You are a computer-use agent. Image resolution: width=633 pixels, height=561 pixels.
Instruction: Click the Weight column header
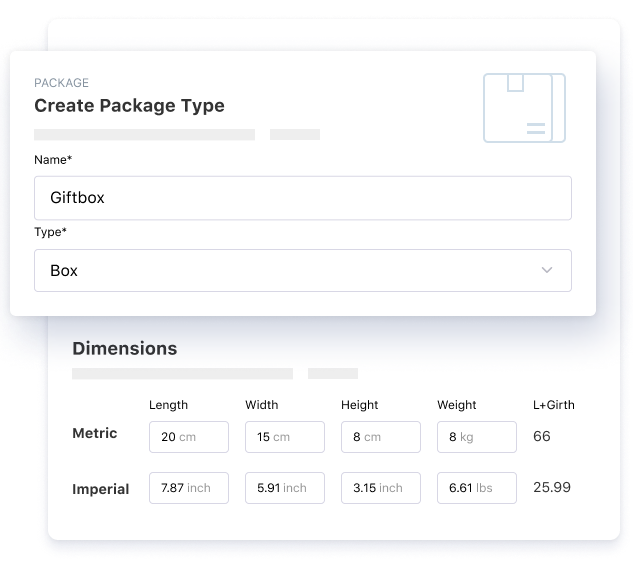[x=457, y=405]
